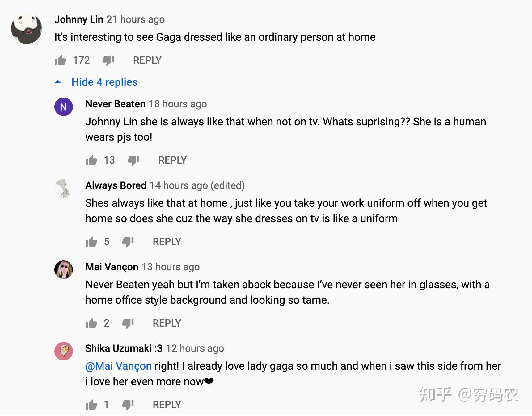The image size is (532, 416).
Task: Dislike Shika Uzumaki's reply
Action: click(128, 405)
